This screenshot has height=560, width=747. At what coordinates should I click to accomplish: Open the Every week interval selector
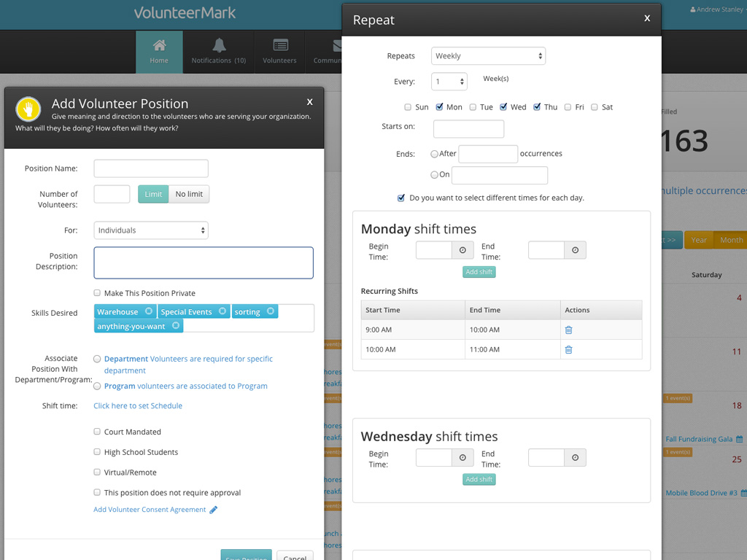(x=449, y=82)
